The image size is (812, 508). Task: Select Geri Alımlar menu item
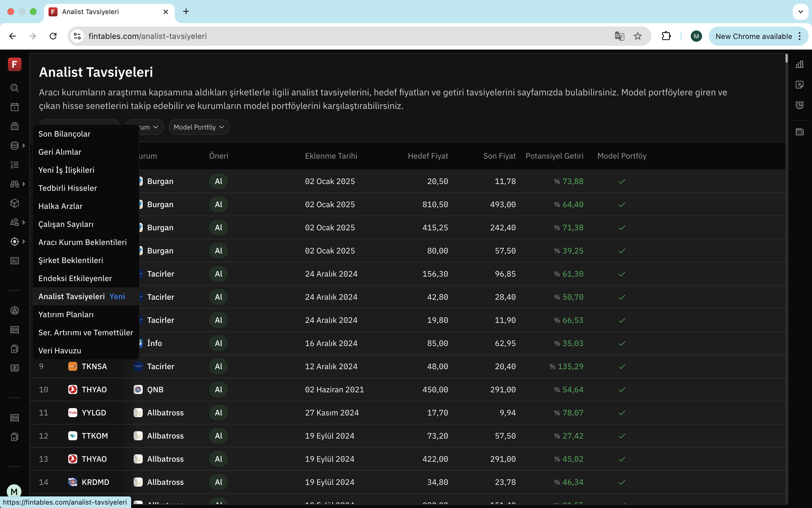tap(86, 152)
